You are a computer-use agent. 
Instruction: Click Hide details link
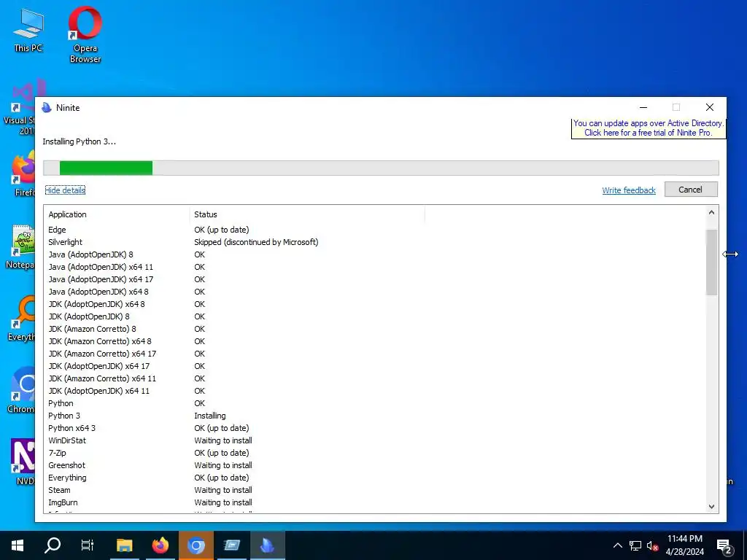(x=65, y=190)
